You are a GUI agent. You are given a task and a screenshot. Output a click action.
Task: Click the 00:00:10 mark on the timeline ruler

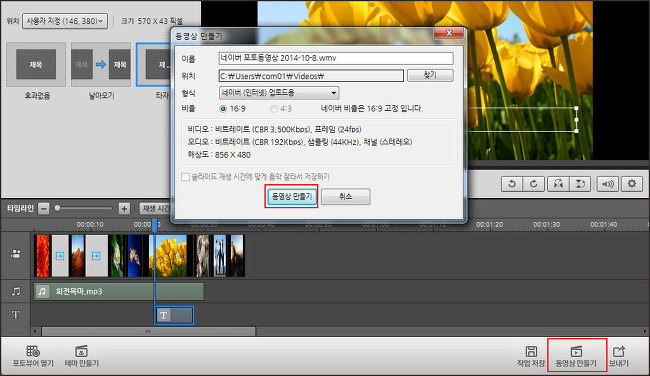coord(90,225)
